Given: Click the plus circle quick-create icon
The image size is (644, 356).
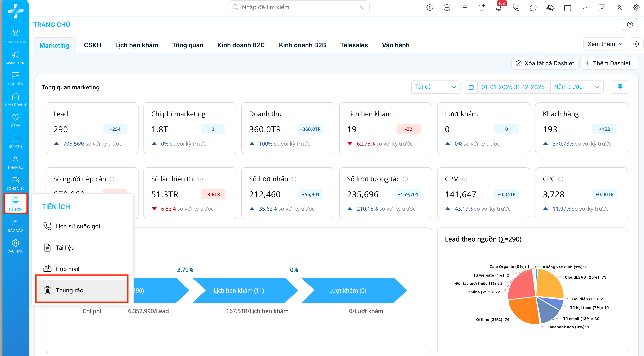Looking at the screenshot, I should click(447, 8).
